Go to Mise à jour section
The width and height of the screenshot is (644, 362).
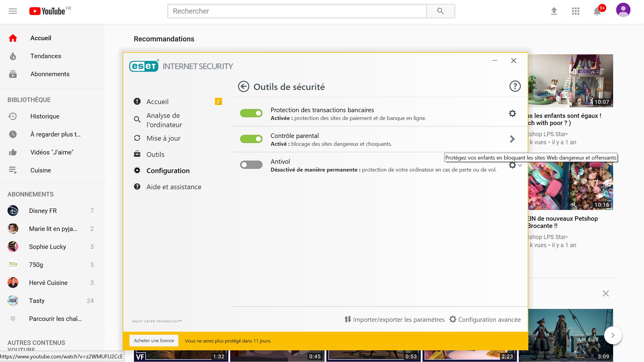coord(163,138)
